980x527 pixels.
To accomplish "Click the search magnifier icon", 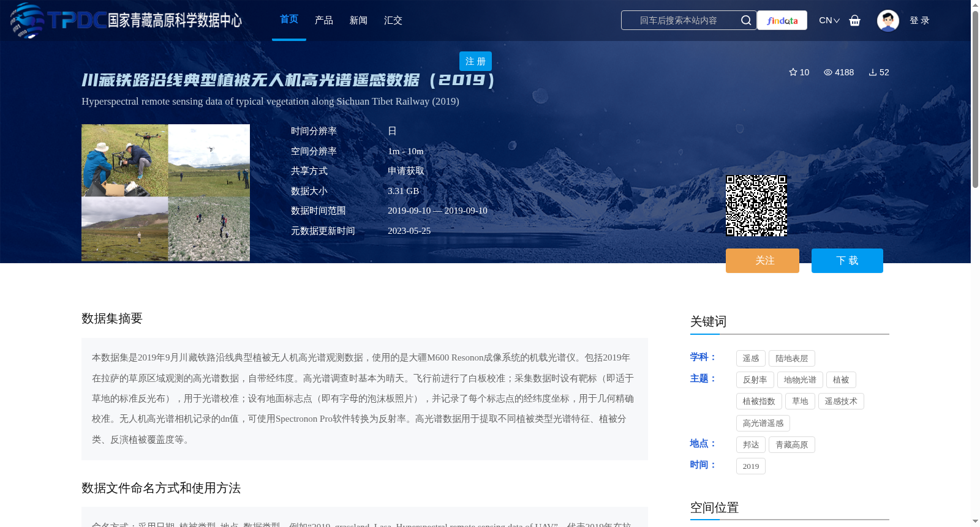I will pyautogui.click(x=746, y=20).
